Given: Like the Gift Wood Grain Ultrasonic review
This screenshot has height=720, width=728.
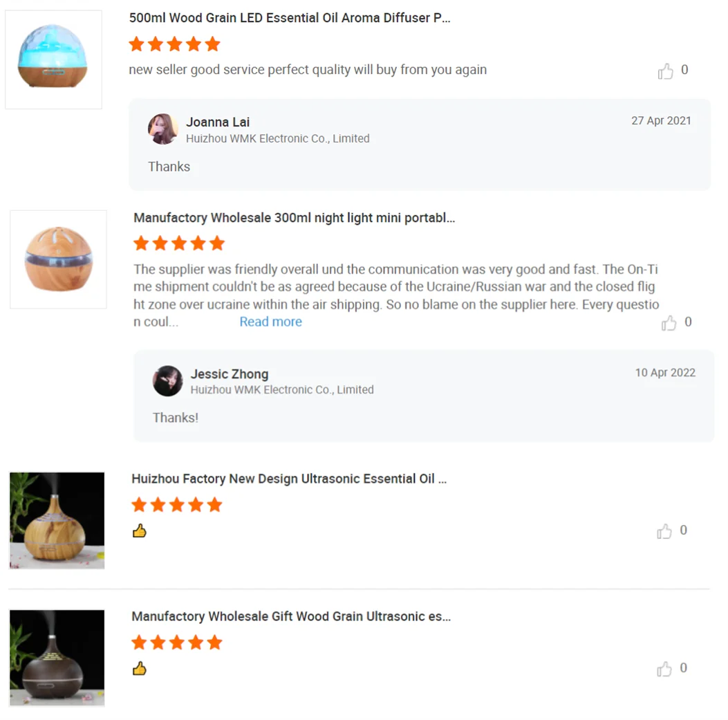Looking at the screenshot, I should (664, 669).
